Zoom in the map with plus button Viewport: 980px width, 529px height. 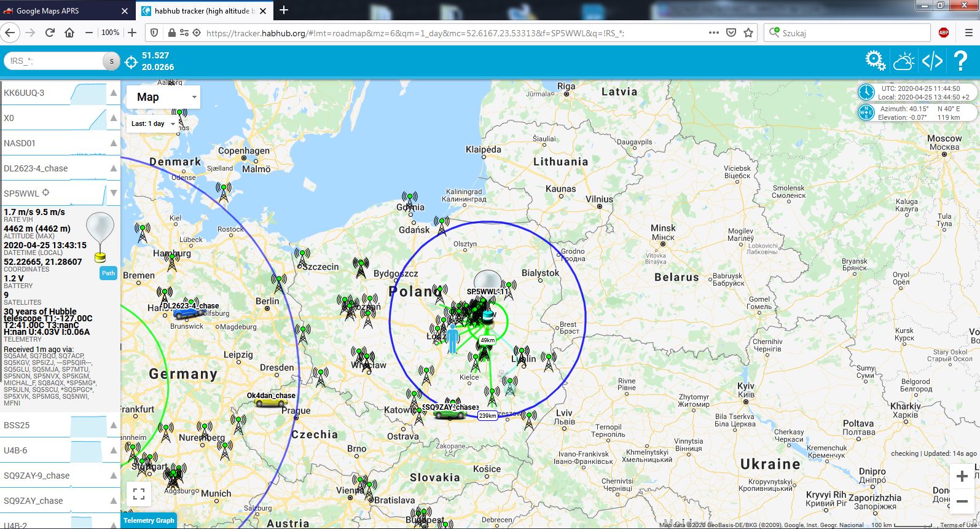coord(962,476)
